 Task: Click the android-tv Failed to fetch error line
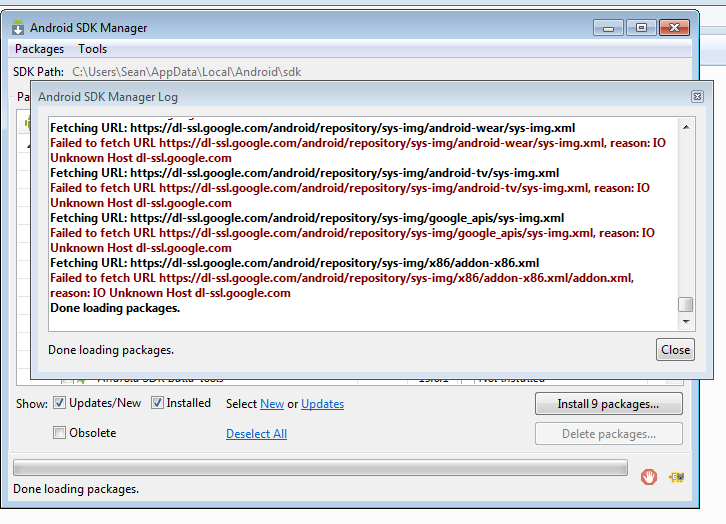click(350, 195)
